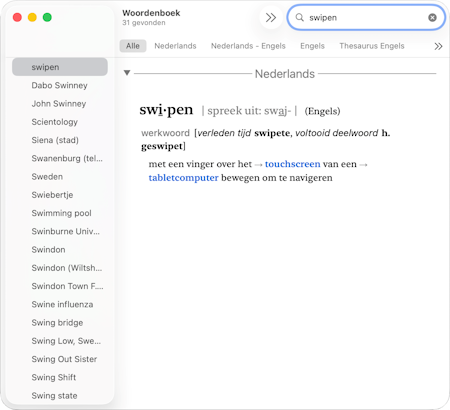Open the Swine influenza entry

click(x=60, y=304)
